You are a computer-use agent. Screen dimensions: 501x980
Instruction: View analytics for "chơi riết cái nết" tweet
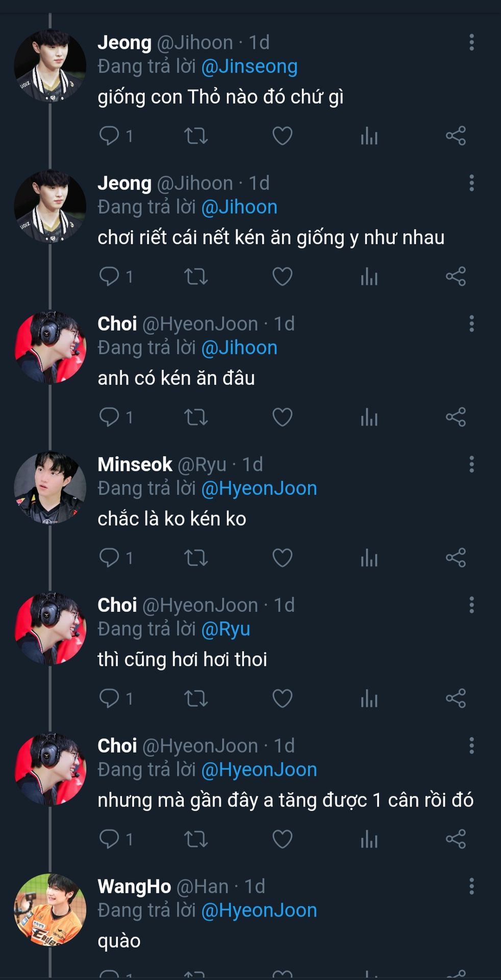[x=369, y=277]
